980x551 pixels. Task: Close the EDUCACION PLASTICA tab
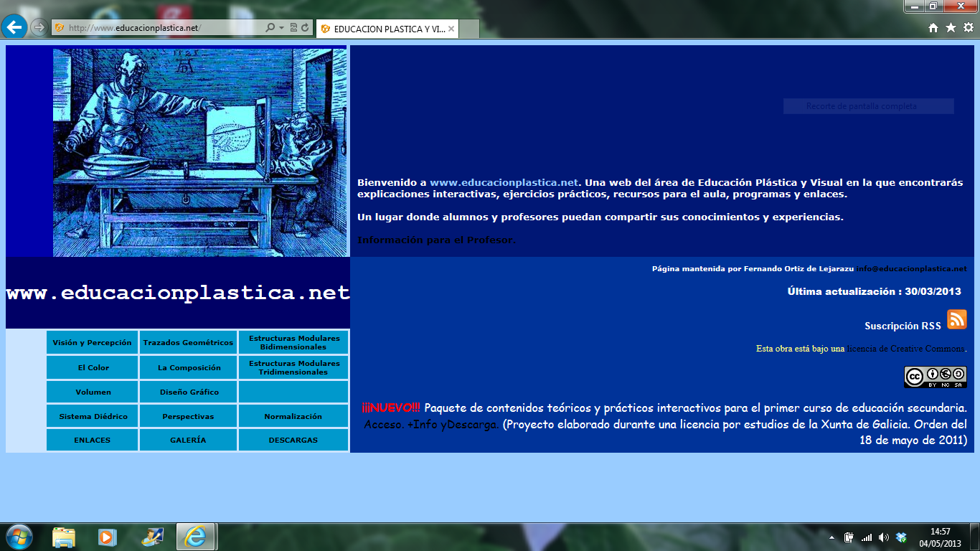point(451,29)
